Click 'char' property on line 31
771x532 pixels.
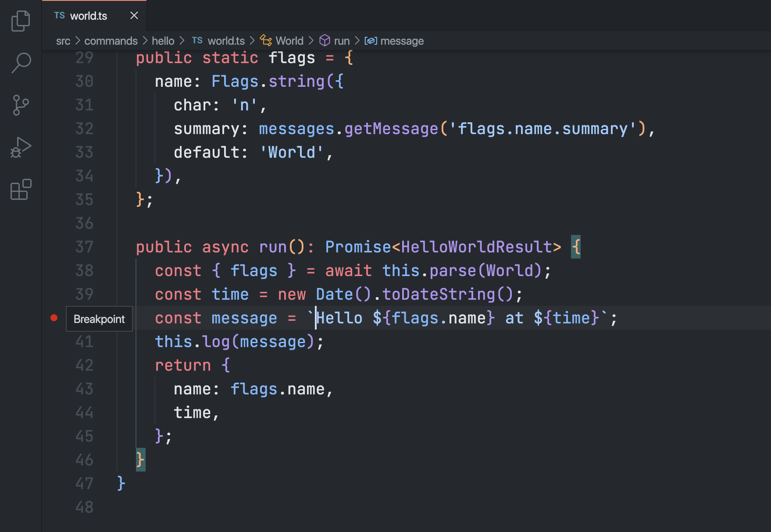tap(193, 105)
